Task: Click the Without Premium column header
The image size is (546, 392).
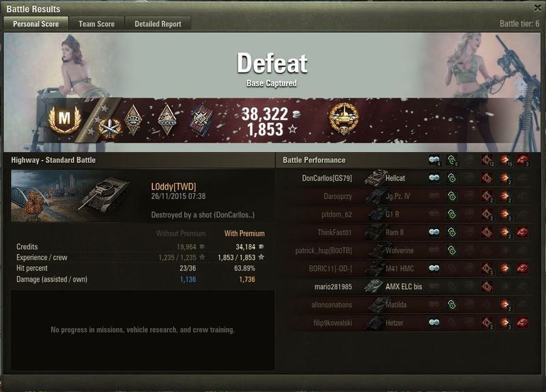Action: tap(181, 233)
